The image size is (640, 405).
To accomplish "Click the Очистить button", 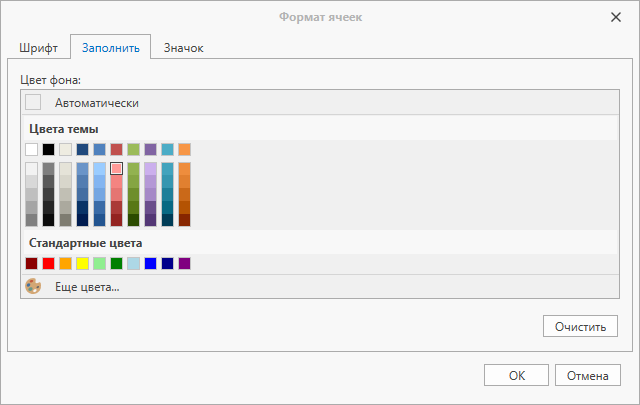I will pos(580,326).
